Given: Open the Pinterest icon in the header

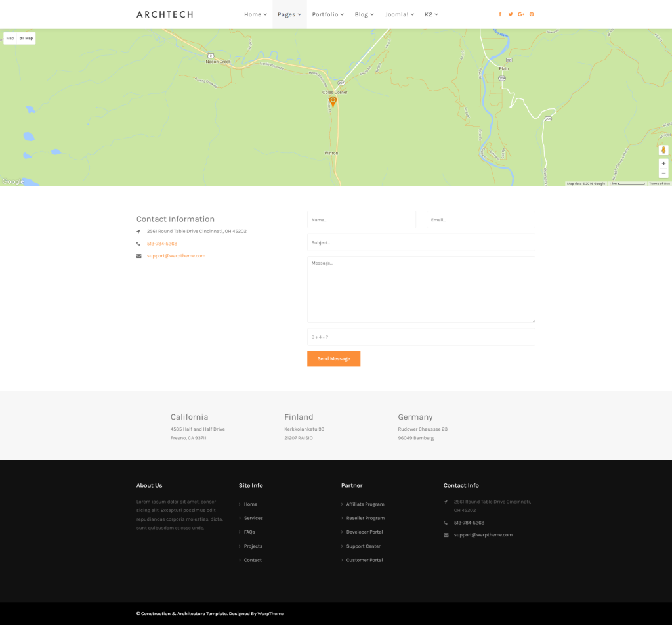Looking at the screenshot, I should tap(532, 14).
